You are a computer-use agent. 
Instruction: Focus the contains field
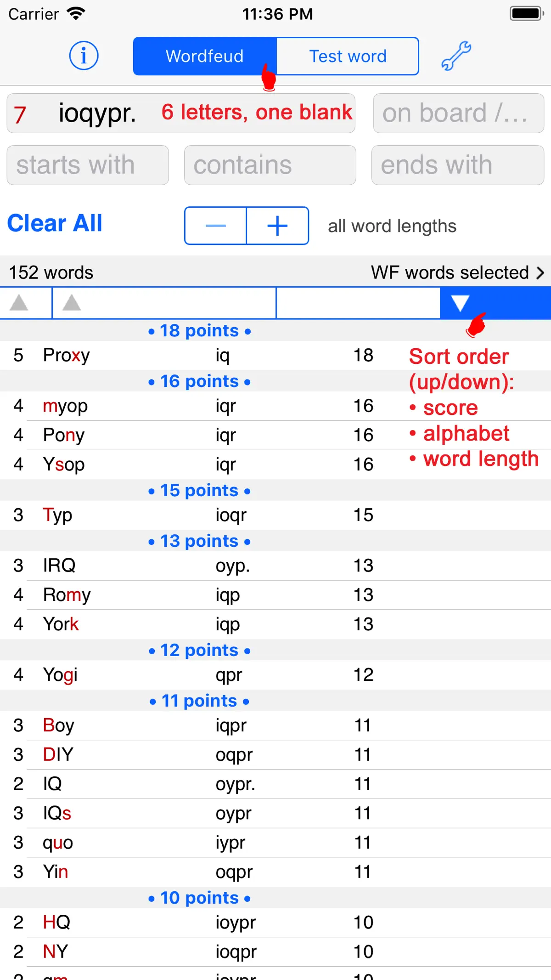pos(270,165)
